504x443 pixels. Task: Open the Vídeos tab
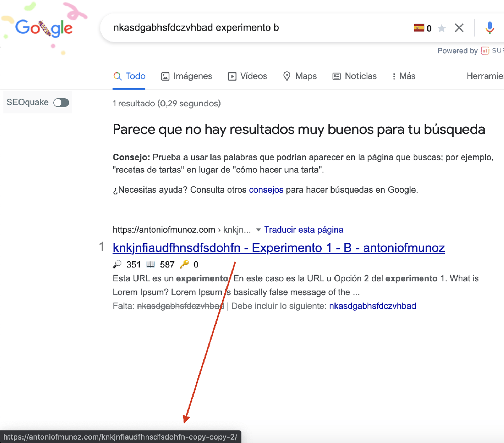[247, 76]
